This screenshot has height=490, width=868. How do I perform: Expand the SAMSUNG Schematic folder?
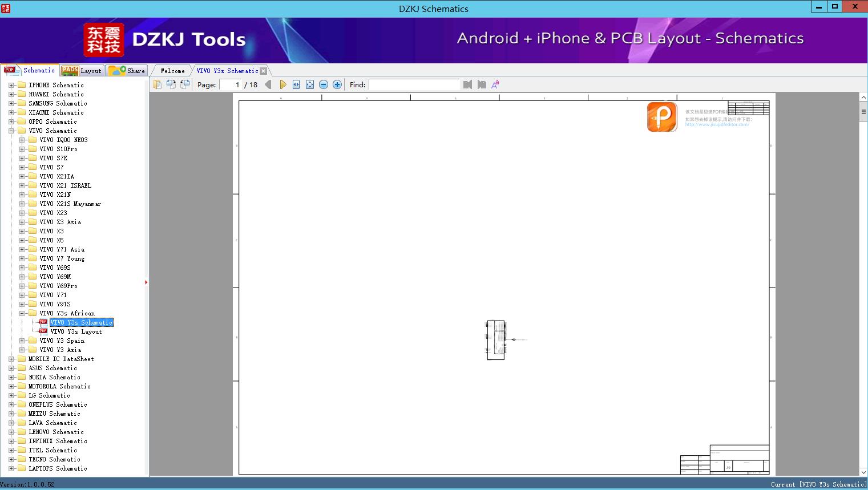[x=11, y=103]
